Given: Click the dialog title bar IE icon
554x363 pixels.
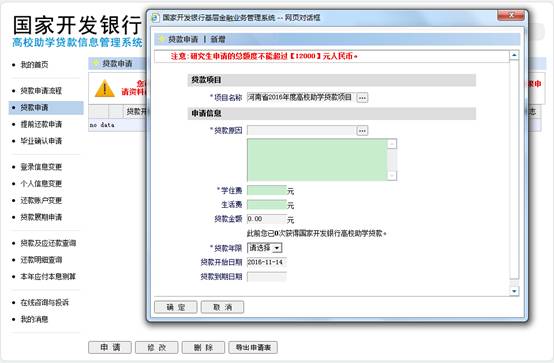Looking at the screenshot, I should tap(155, 18).
